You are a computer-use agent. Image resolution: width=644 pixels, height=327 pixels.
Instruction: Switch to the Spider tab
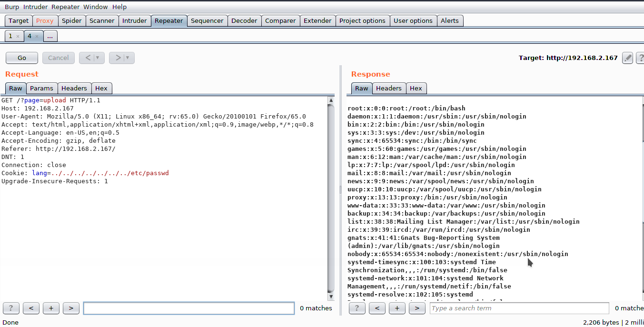pos(72,20)
